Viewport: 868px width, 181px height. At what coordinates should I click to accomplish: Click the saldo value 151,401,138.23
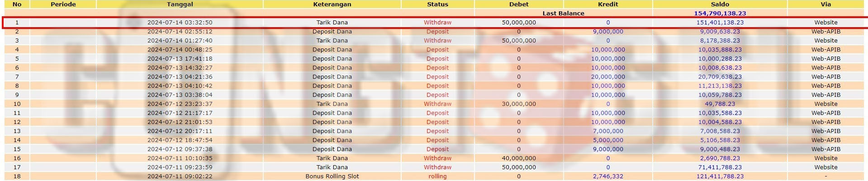(x=720, y=23)
